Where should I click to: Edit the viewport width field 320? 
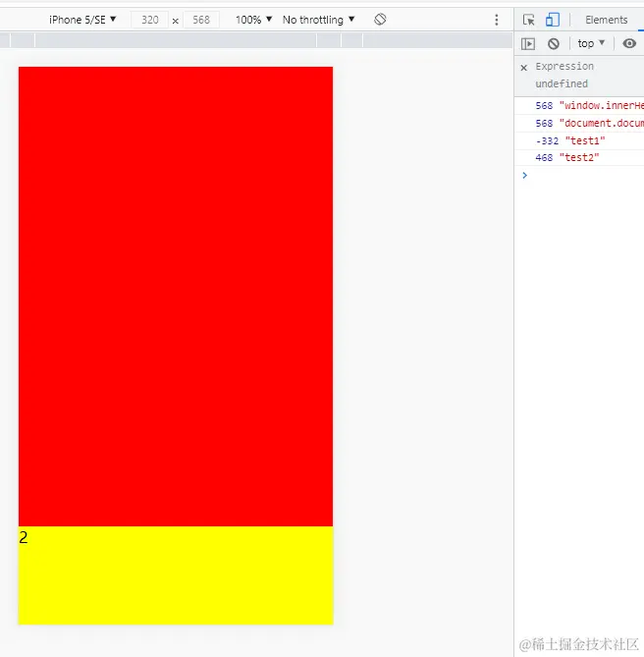pyautogui.click(x=149, y=20)
